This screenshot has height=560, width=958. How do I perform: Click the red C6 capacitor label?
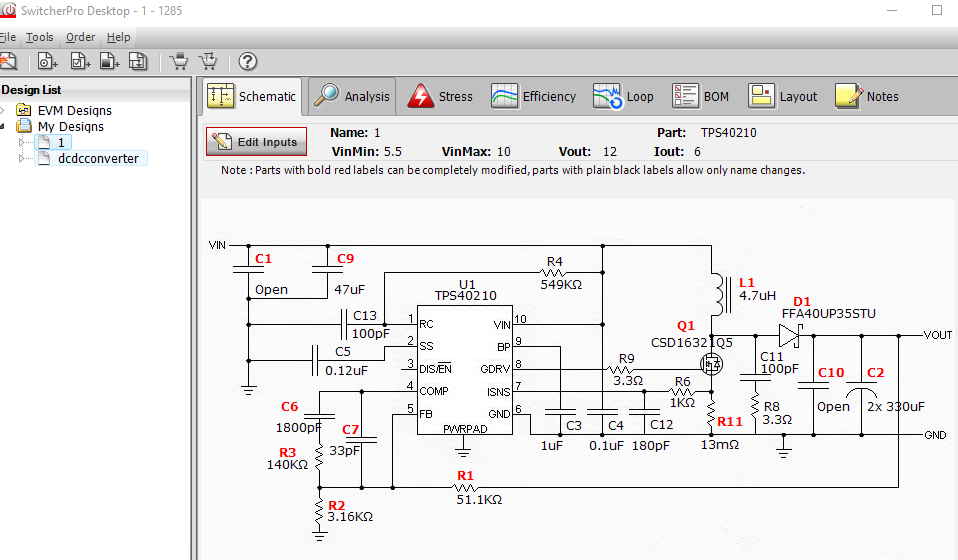290,406
